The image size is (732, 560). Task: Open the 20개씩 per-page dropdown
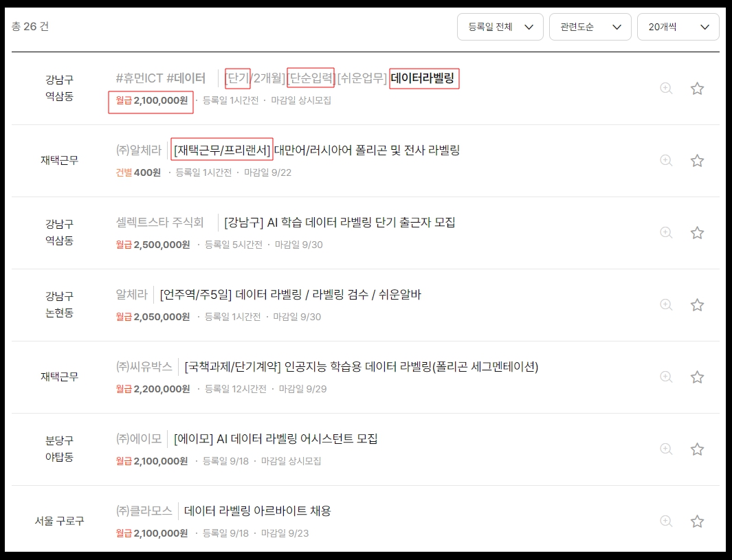[x=678, y=27]
